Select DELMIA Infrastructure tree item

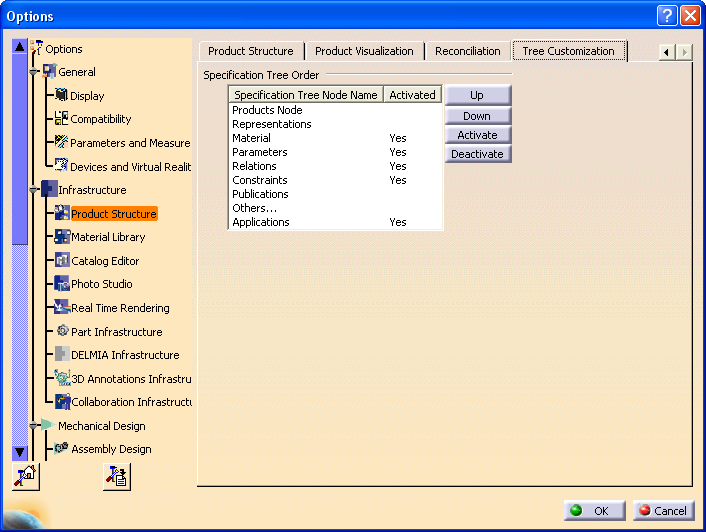coord(125,355)
